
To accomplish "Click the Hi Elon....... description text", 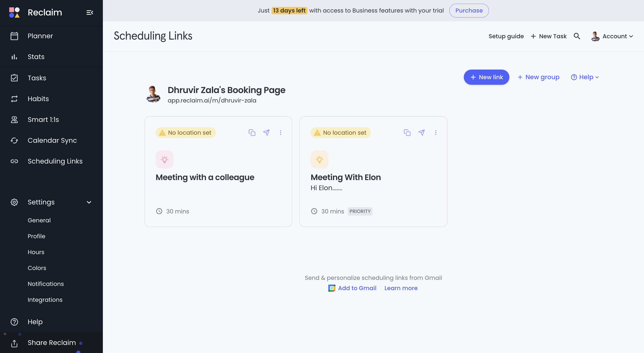I will [x=326, y=188].
